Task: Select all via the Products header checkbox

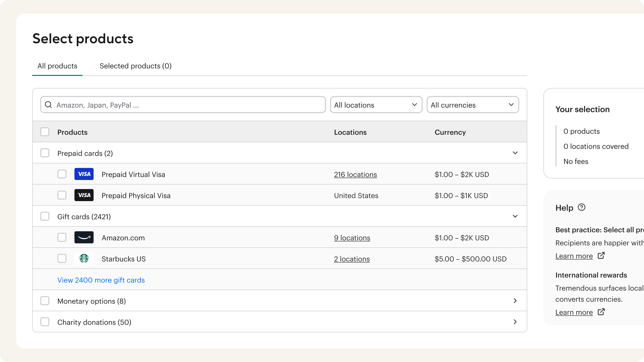Action: point(45,132)
